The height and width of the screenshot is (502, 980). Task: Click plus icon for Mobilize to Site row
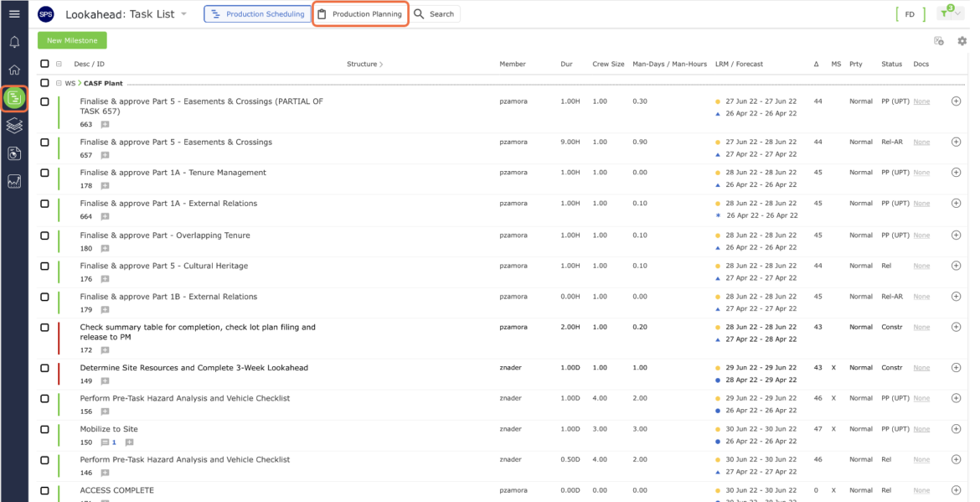pyautogui.click(x=956, y=429)
